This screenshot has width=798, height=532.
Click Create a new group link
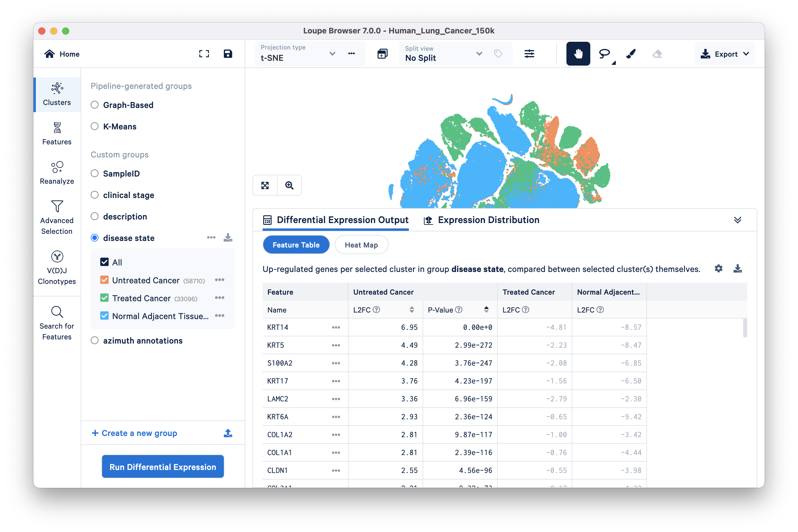135,433
